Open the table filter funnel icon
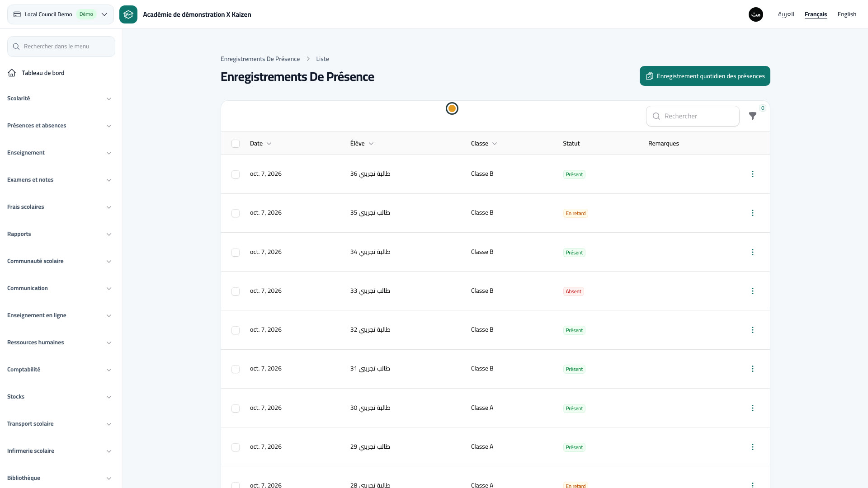Viewport: 868px width, 488px height. tap(753, 116)
